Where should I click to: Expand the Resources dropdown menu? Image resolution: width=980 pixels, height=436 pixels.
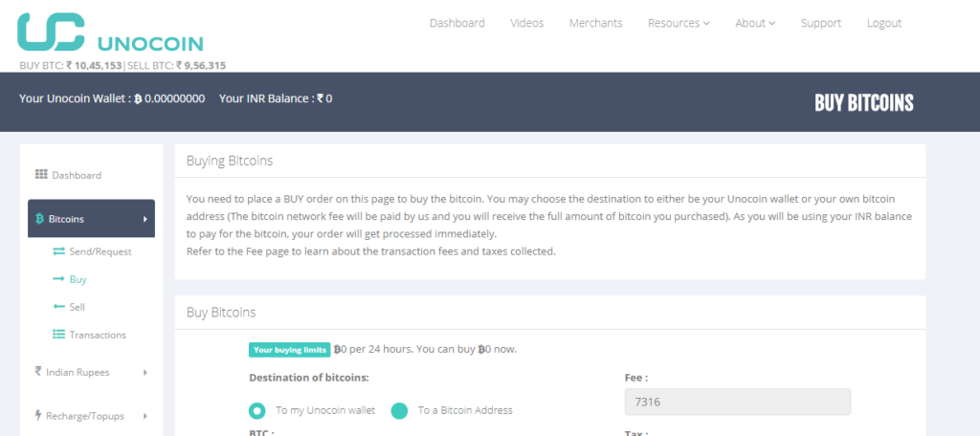pos(679,23)
